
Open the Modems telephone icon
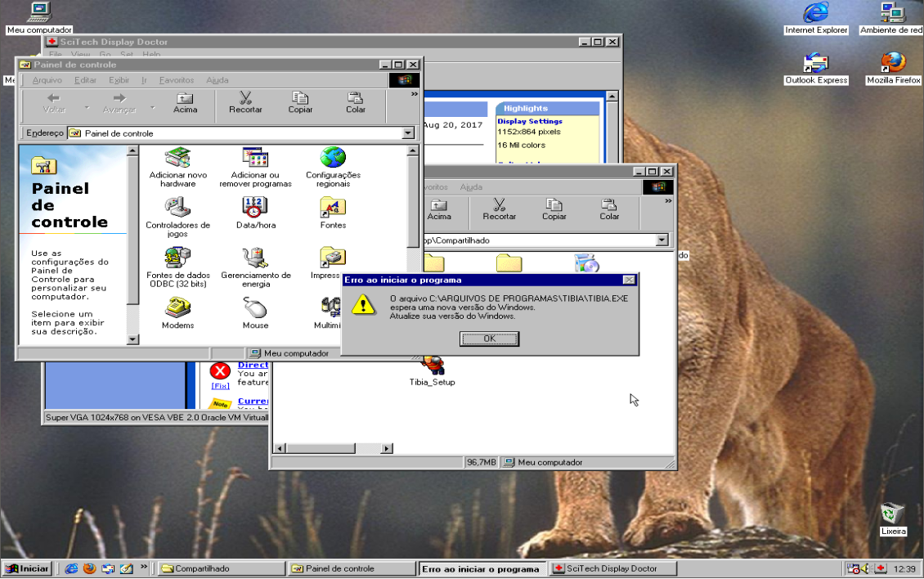(177, 308)
